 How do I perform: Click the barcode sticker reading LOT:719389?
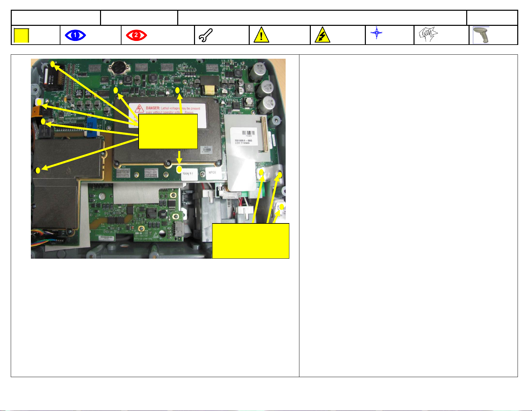(244, 136)
